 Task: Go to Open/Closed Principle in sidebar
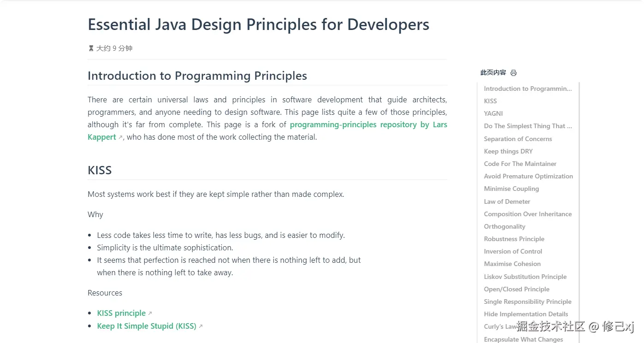(516, 289)
